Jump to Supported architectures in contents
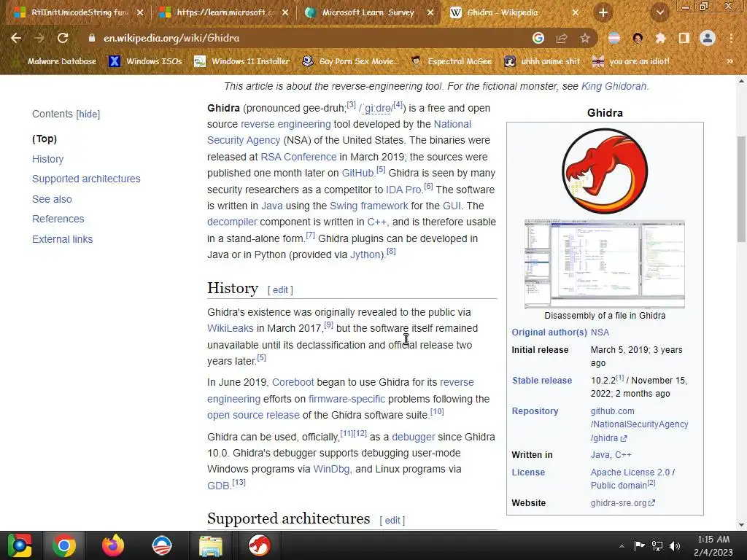The width and height of the screenshot is (747, 560). click(x=86, y=179)
